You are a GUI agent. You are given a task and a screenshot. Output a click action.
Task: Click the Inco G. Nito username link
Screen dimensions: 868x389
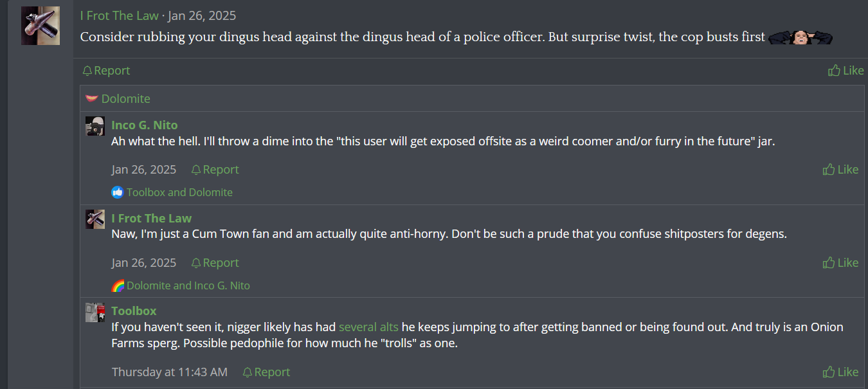144,125
